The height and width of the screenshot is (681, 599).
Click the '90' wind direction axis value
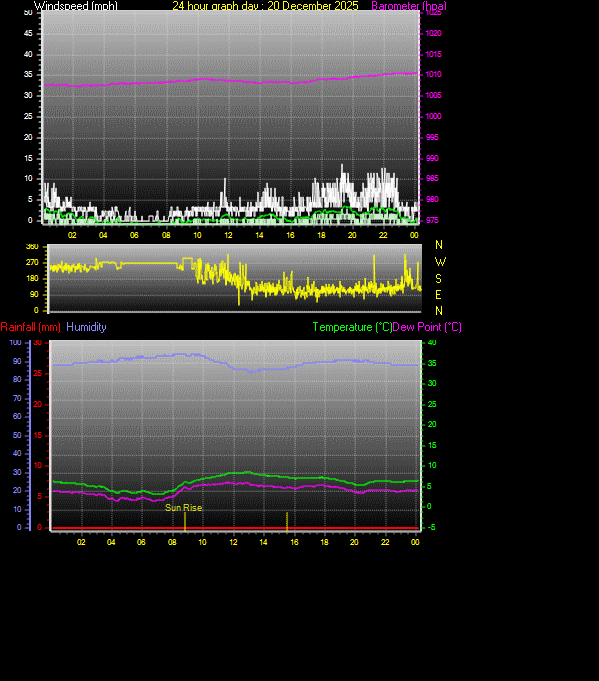pyautogui.click(x=34, y=294)
